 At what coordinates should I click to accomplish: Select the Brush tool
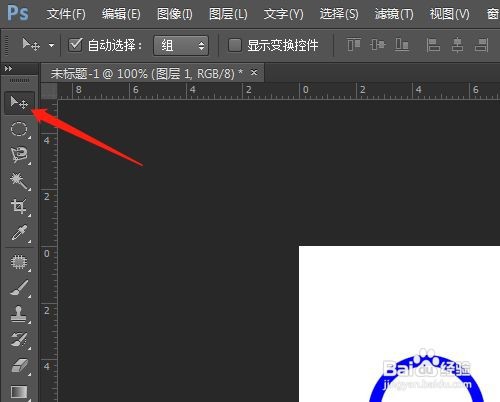[19, 288]
